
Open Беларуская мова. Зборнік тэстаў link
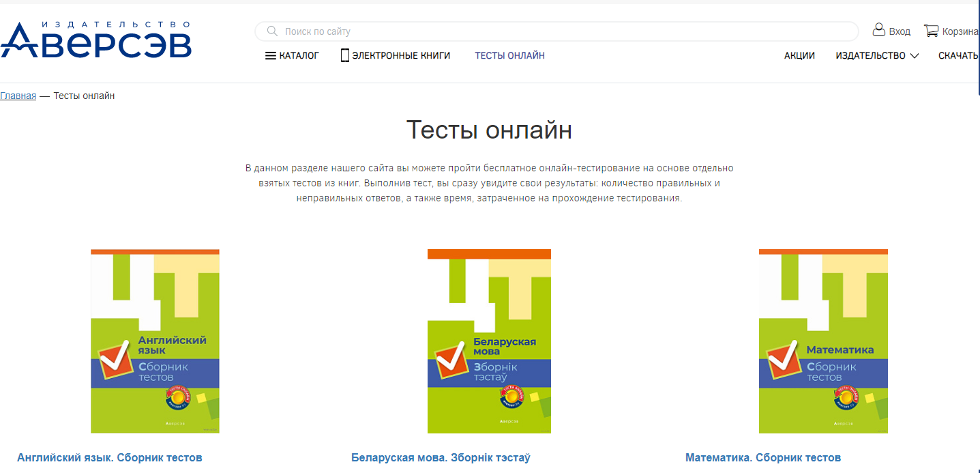pyautogui.click(x=441, y=457)
